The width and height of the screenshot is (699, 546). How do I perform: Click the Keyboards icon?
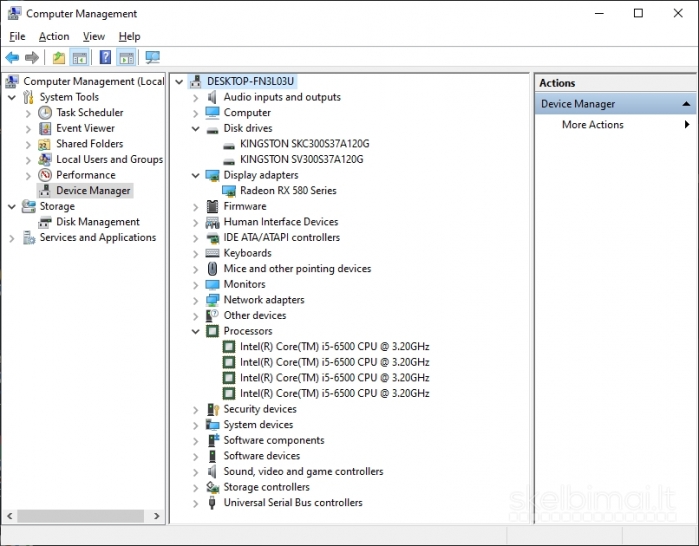coord(212,253)
